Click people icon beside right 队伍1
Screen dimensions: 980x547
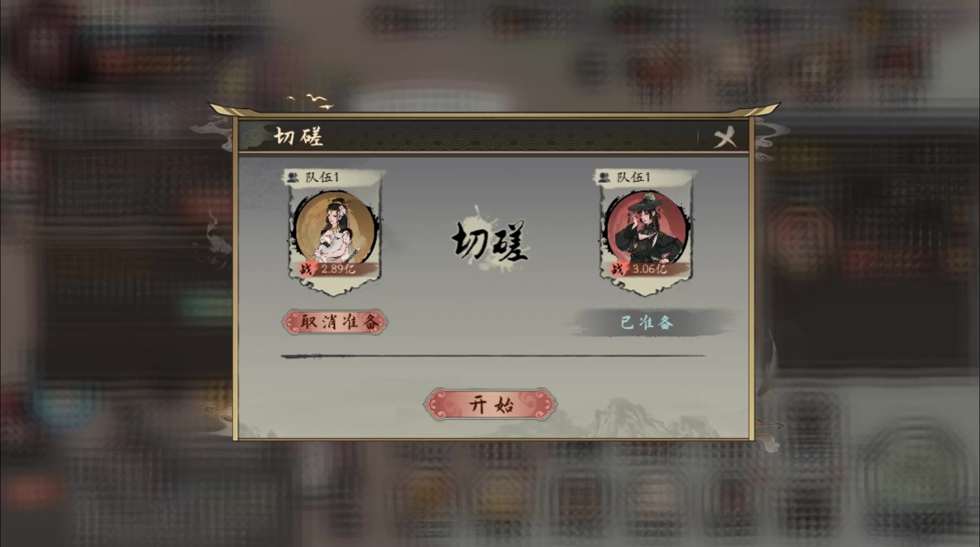604,177
